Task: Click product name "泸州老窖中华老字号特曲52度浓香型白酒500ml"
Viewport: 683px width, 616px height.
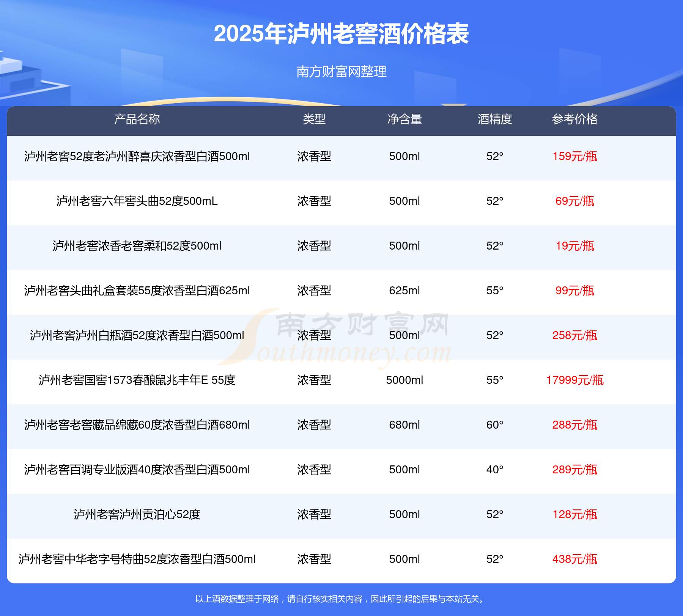Action: click(x=137, y=559)
